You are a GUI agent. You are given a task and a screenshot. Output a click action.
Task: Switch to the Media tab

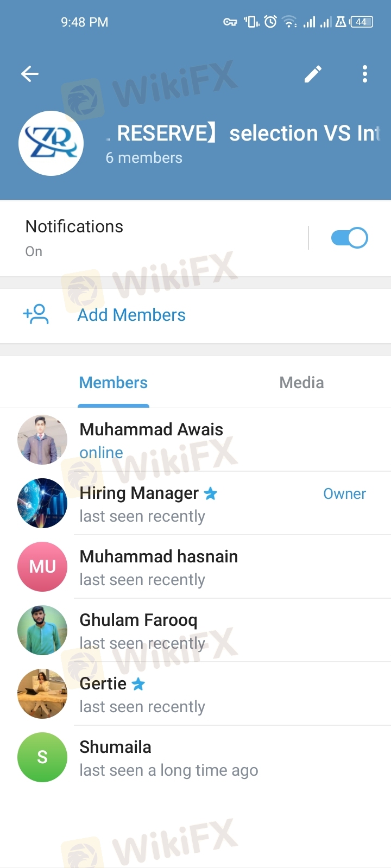[x=301, y=383]
